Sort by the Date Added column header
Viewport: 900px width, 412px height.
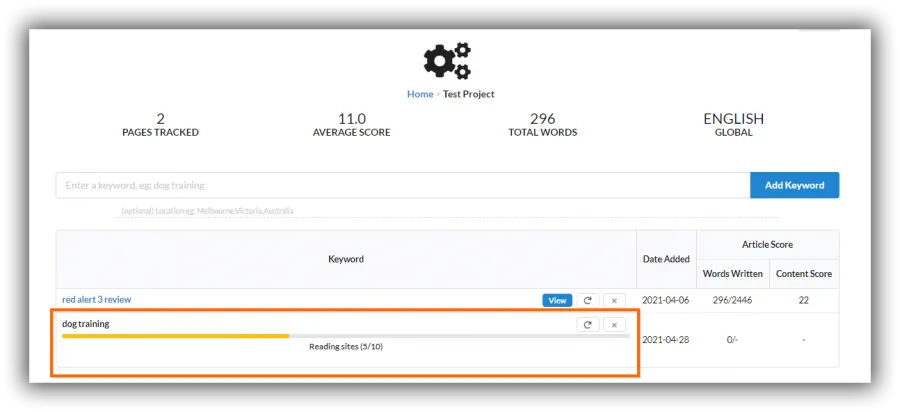pos(666,259)
